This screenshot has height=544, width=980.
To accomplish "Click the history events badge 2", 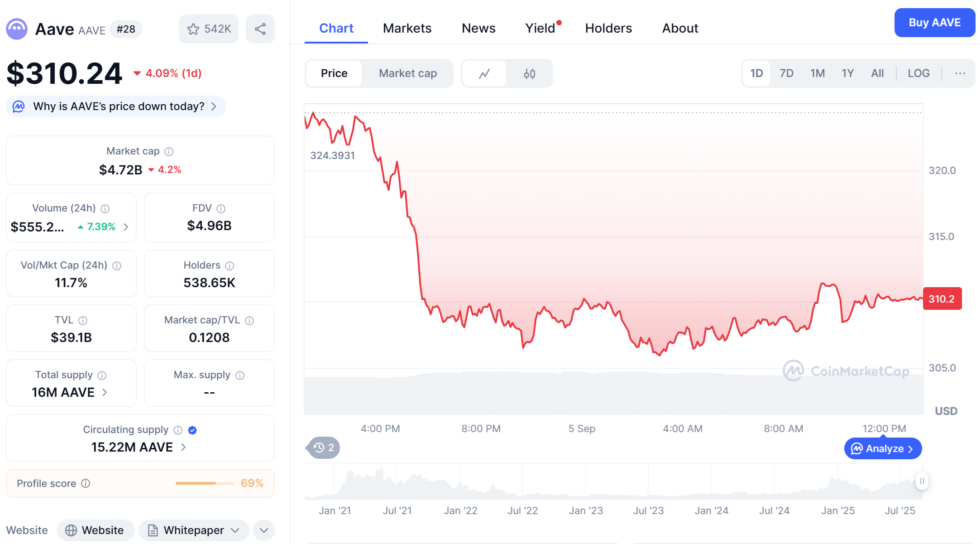I will pyautogui.click(x=323, y=448).
